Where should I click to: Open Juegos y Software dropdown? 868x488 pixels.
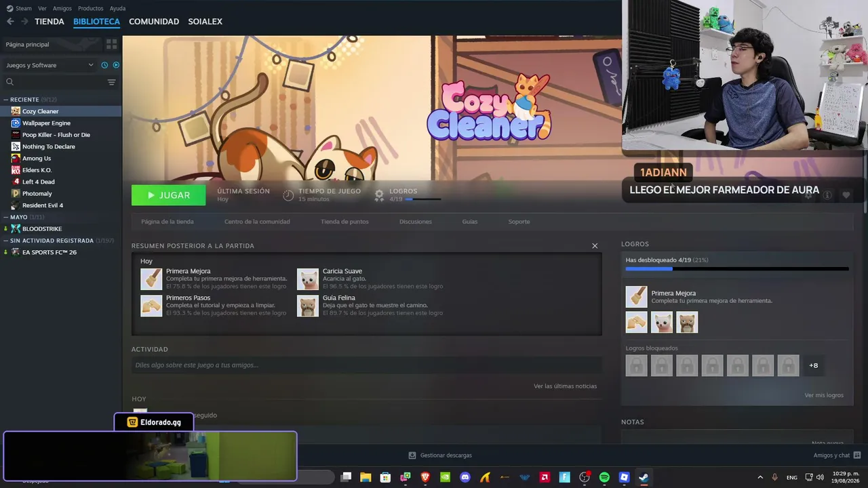(x=50, y=65)
